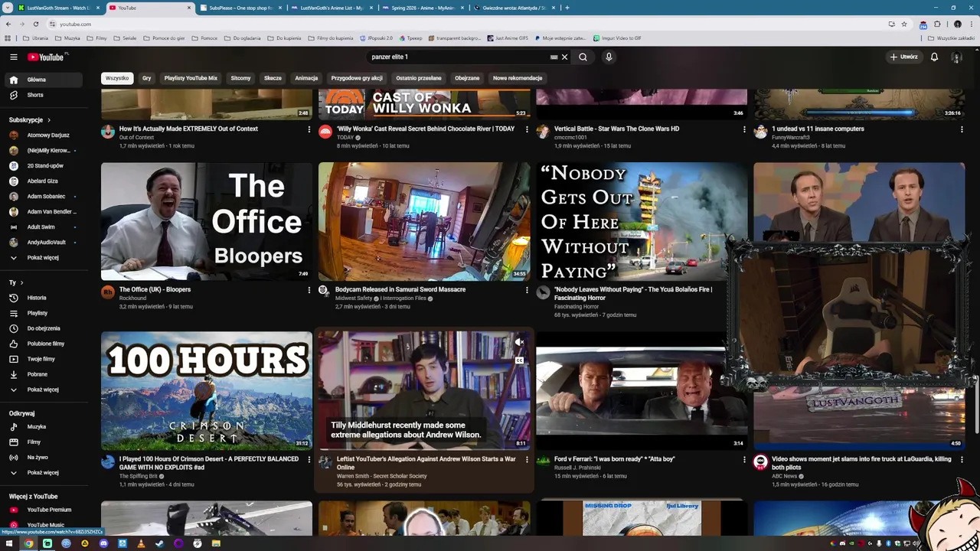The image size is (980, 551).
Task: Open Windows Start menu
Action: [x=9, y=543]
